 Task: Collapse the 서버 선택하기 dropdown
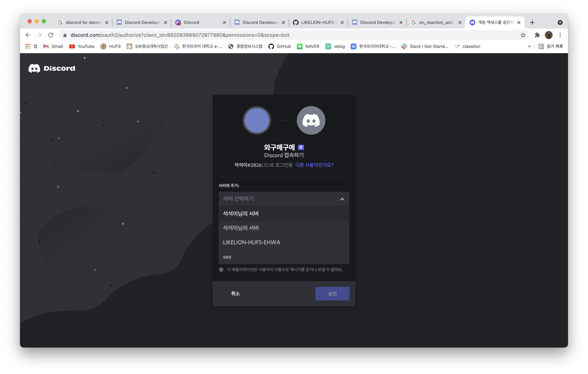pos(284,199)
